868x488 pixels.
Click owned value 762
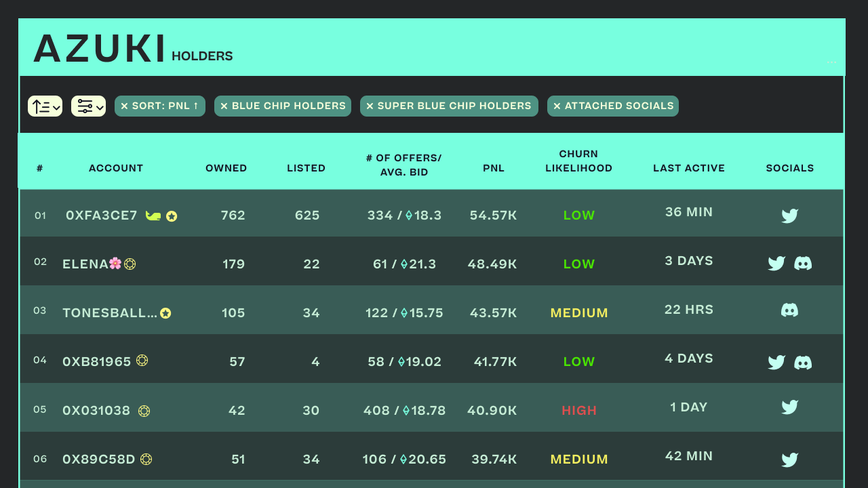click(x=233, y=216)
